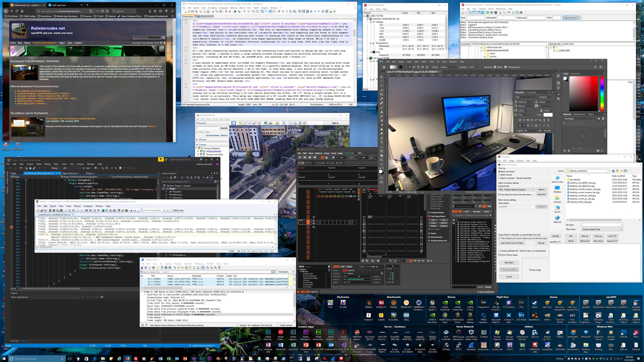This screenshot has height=362, width=644.
Task: Choose the Zoom tool in Photoshop toolbar
Action: pyautogui.click(x=382, y=160)
